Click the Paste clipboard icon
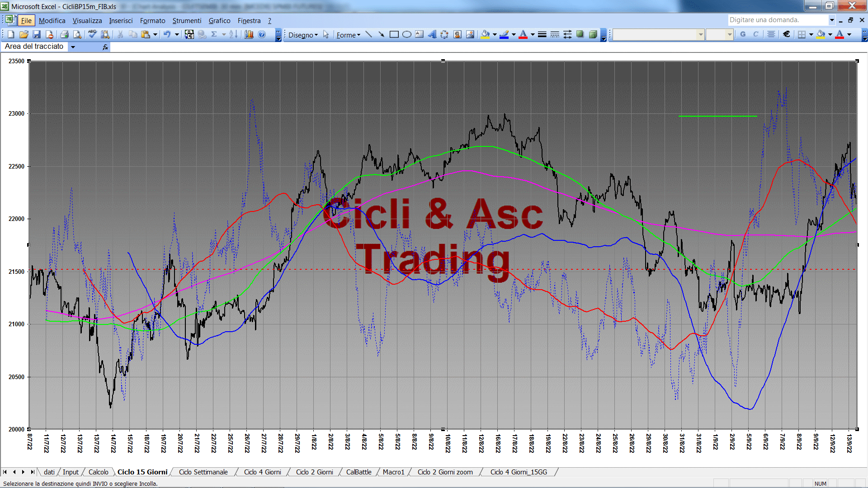Image resolution: width=868 pixels, height=488 pixels. point(146,34)
